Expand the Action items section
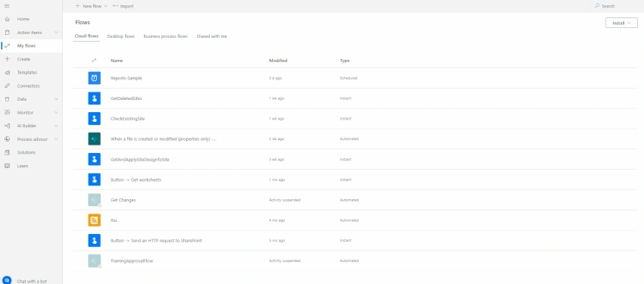Image resolution: width=644 pixels, height=284 pixels. (x=56, y=33)
